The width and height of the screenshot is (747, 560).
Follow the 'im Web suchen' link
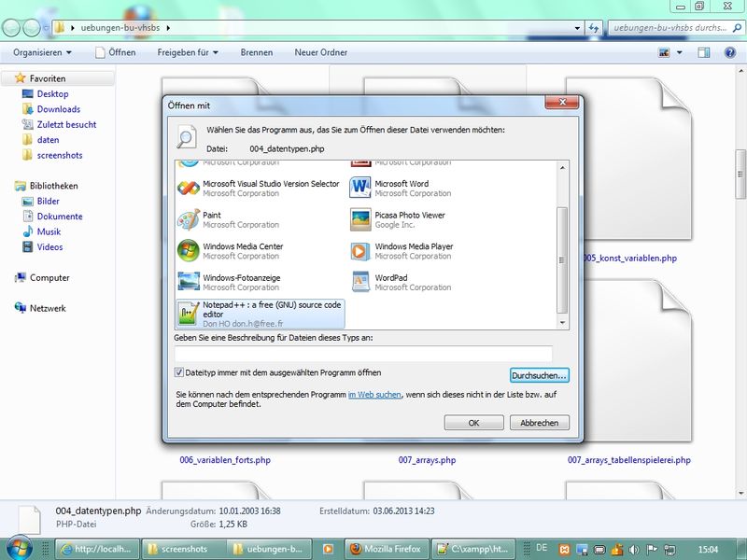pyautogui.click(x=374, y=395)
